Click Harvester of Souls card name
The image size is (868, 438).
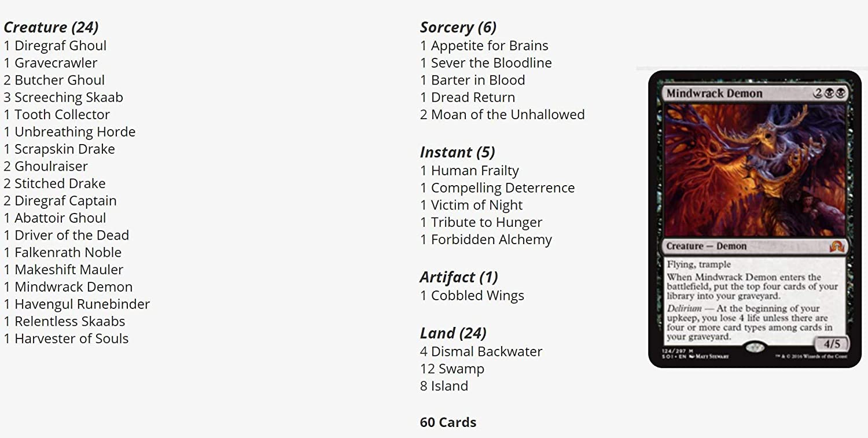[71, 338]
